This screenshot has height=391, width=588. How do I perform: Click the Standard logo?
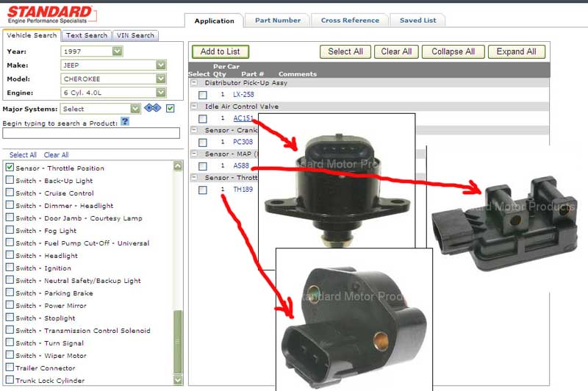tap(50, 13)
